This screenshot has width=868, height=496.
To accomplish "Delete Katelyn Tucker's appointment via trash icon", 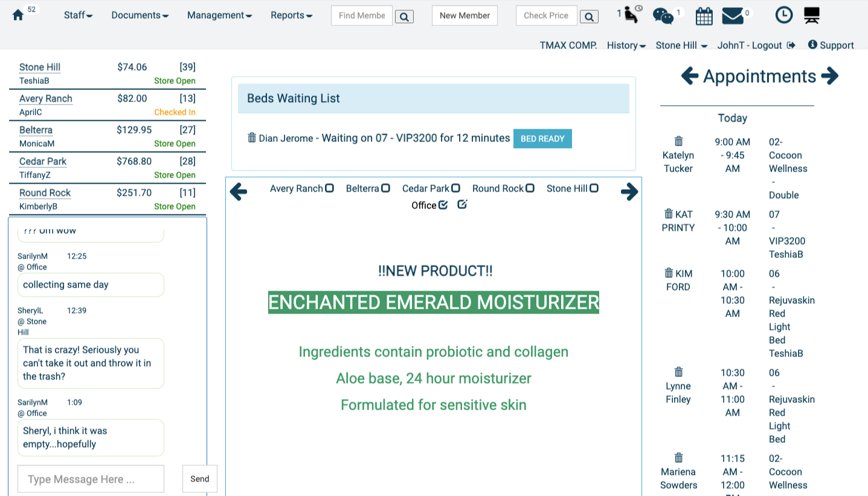I will [x=678, y=140].
